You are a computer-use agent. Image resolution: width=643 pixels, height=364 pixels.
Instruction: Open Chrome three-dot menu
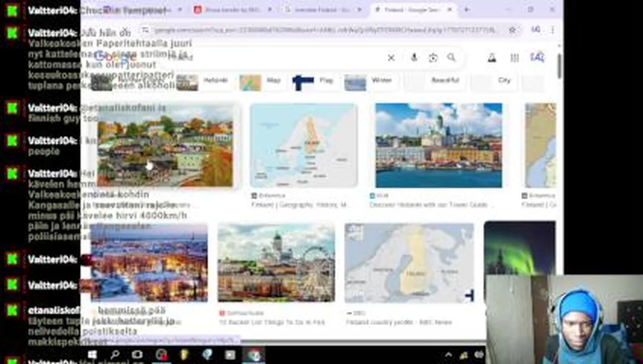click(553, 30)
